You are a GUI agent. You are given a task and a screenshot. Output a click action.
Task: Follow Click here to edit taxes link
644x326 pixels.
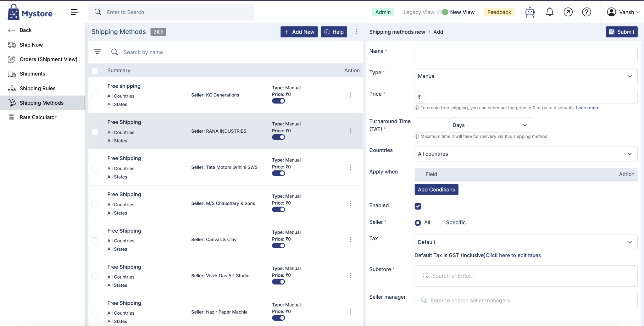[x=513, y=255]
